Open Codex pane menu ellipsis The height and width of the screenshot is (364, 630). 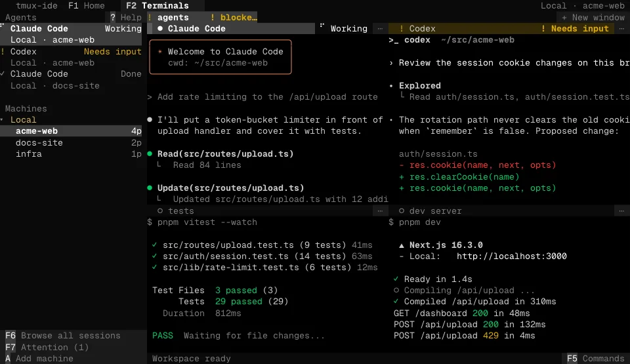621,28
